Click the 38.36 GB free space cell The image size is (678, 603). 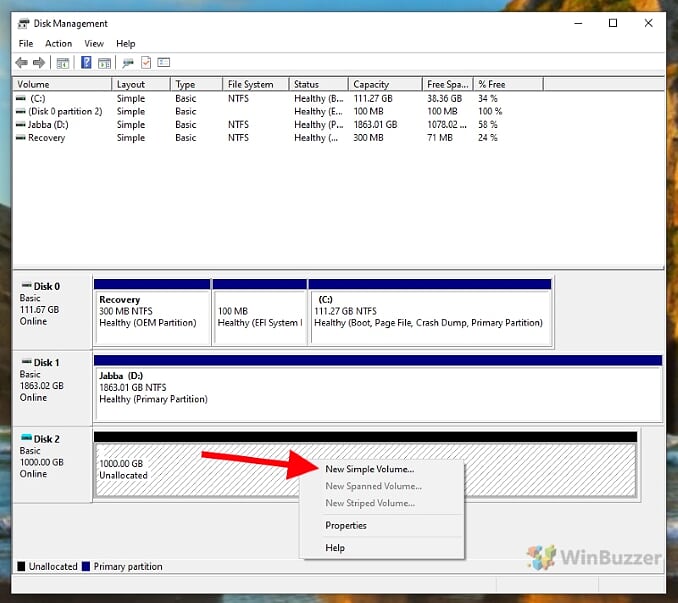point(445,99)
